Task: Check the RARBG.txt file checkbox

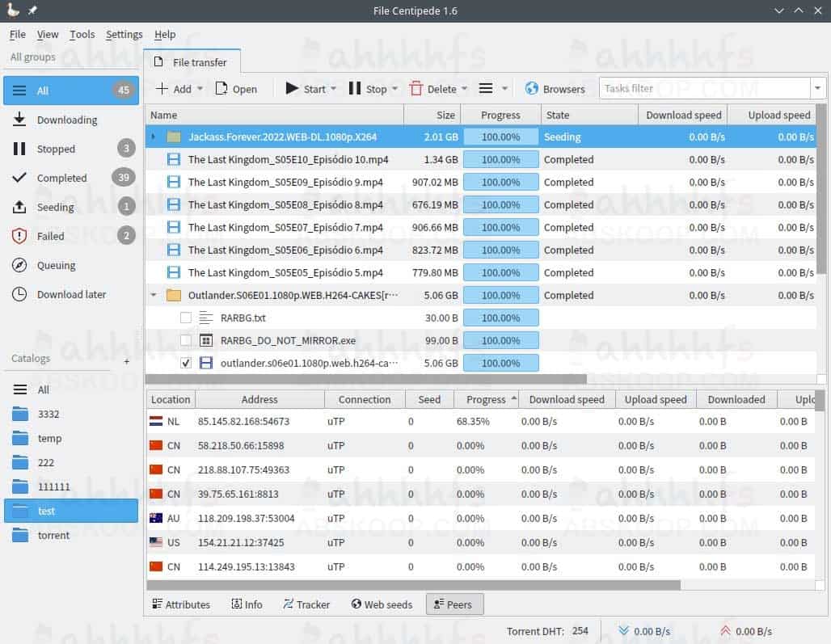Action: (x=185, y=318)
